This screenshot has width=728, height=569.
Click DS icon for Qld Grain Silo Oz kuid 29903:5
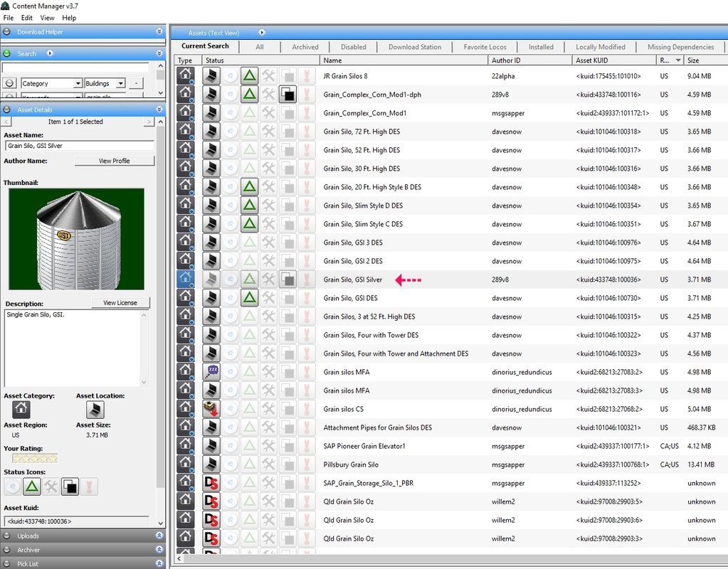211,501
